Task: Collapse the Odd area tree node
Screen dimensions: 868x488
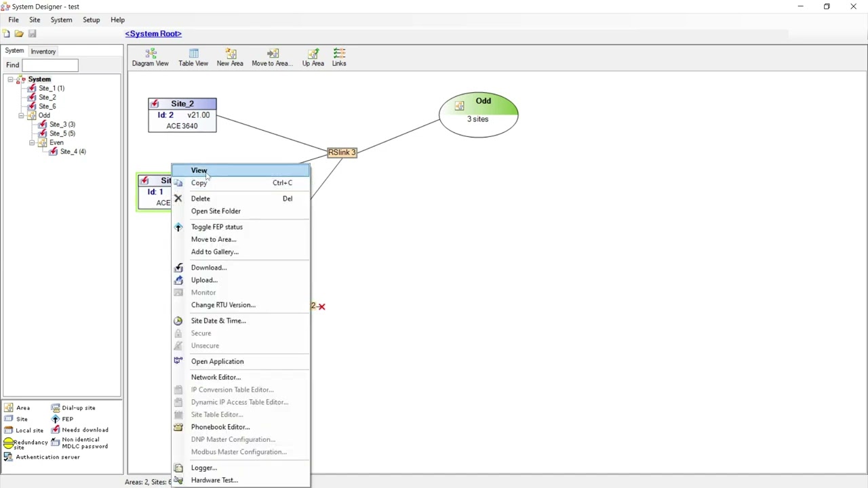Action: pos(21,115)
